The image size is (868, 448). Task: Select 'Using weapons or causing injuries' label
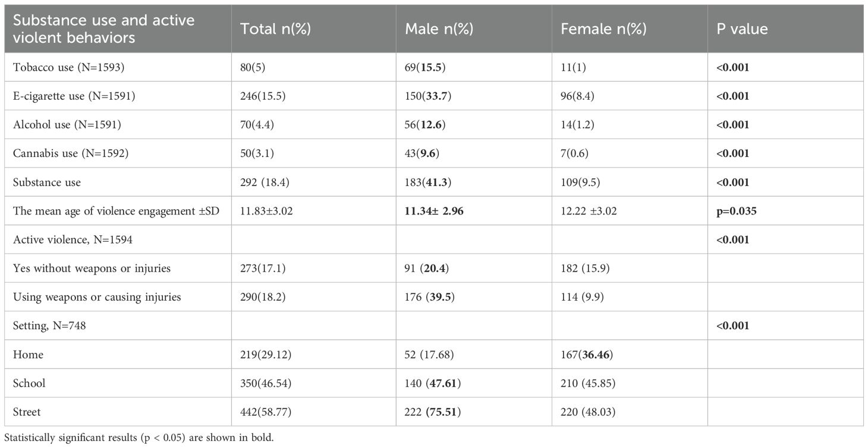pos(96,297)
